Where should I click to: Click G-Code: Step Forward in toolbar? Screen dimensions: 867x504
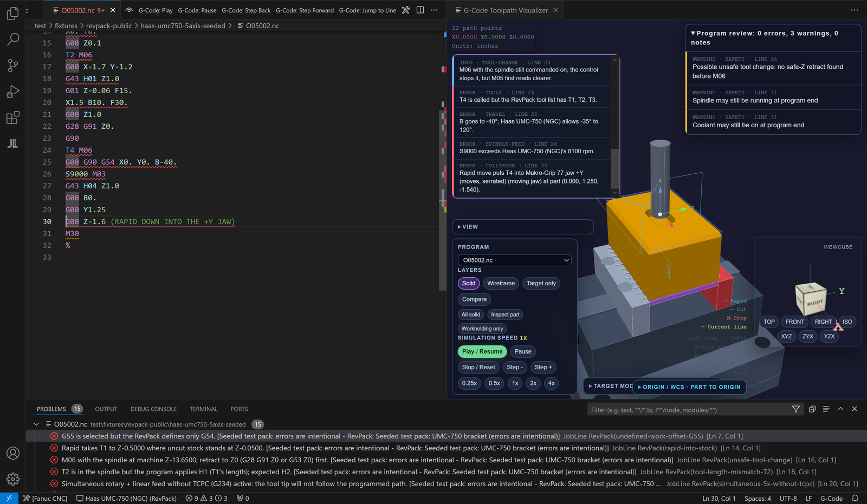click(305, 10)
